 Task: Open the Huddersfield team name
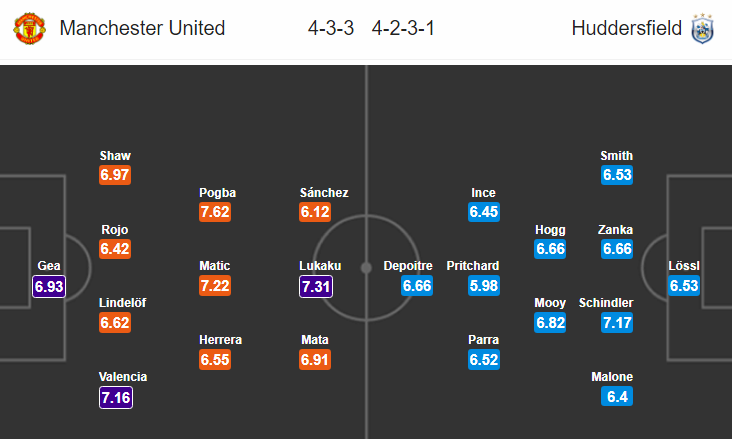coord(626,28)
